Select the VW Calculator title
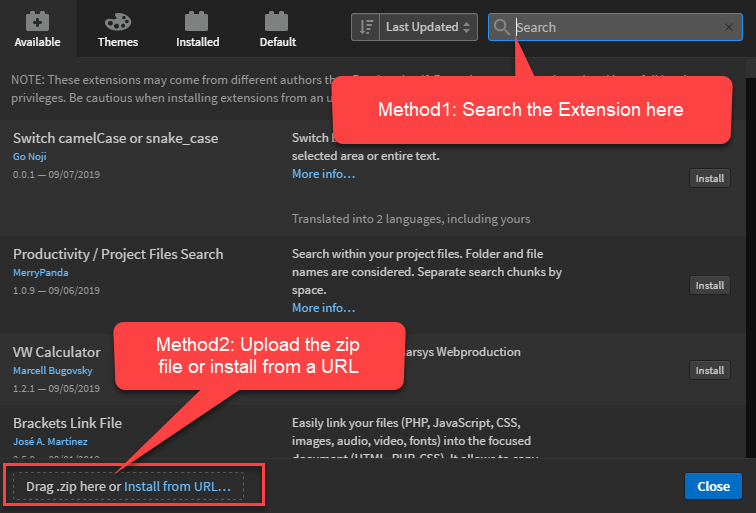The width and height of the screenshot is (756, 513). (57, 352)
